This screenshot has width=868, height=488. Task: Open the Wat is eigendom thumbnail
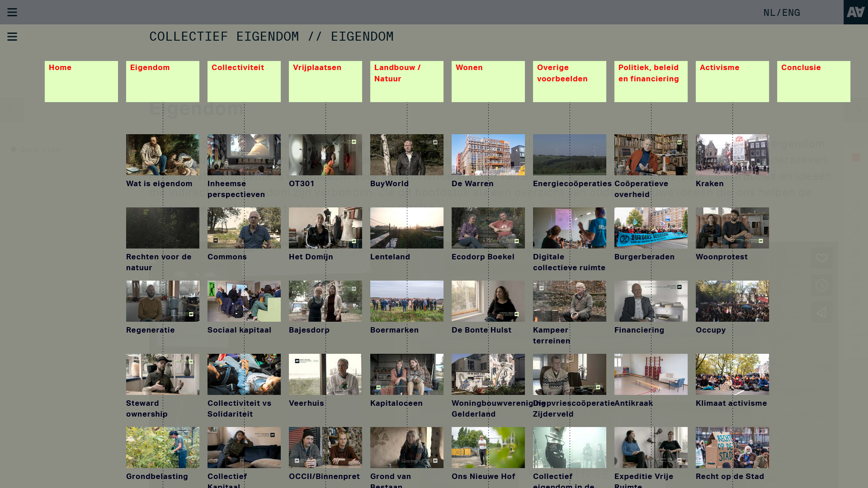coord(163,155)
